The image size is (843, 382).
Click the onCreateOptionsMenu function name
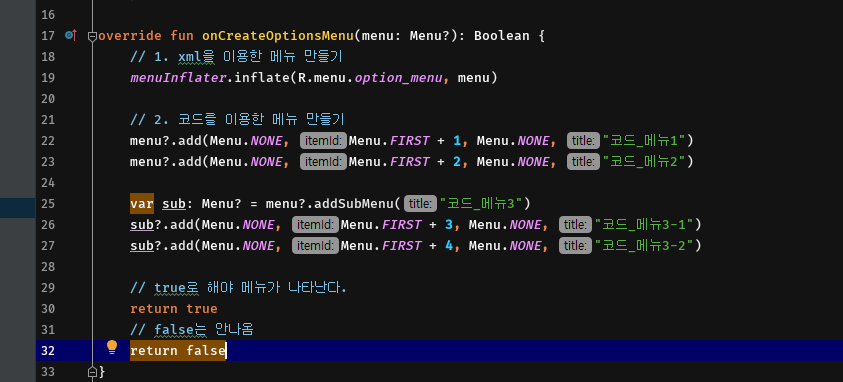(278, 36)
